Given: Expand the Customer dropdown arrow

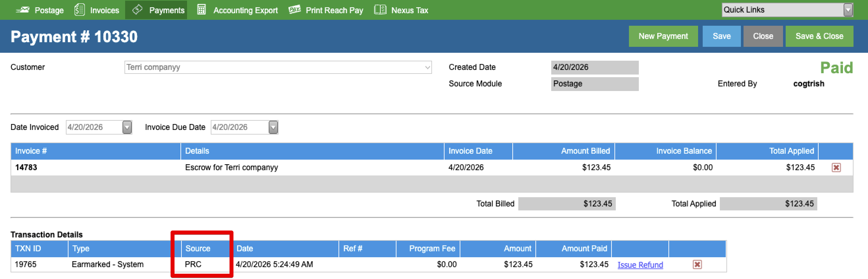Looking at the screenshot, I should (x=427, y=68).
